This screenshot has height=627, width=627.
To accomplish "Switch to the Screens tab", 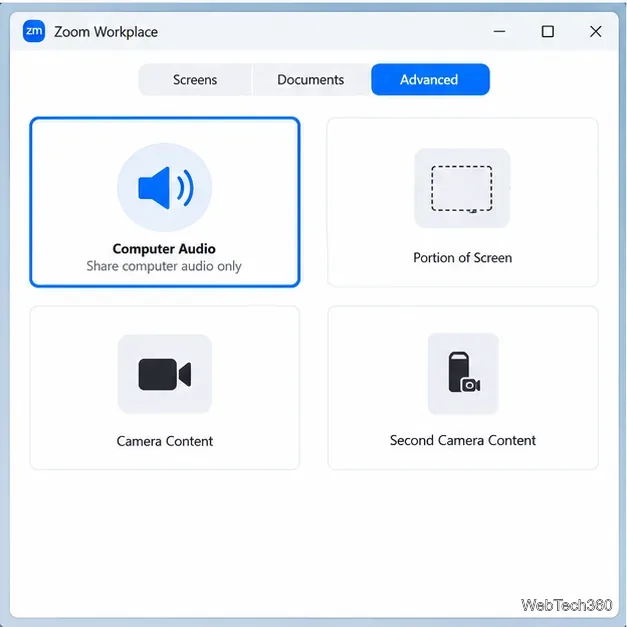I will click(x=195, y=80).
